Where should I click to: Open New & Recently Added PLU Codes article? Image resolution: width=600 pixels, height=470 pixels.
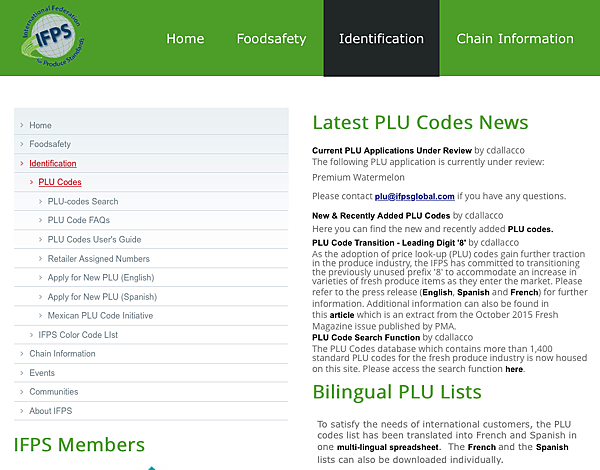[381, 216]
